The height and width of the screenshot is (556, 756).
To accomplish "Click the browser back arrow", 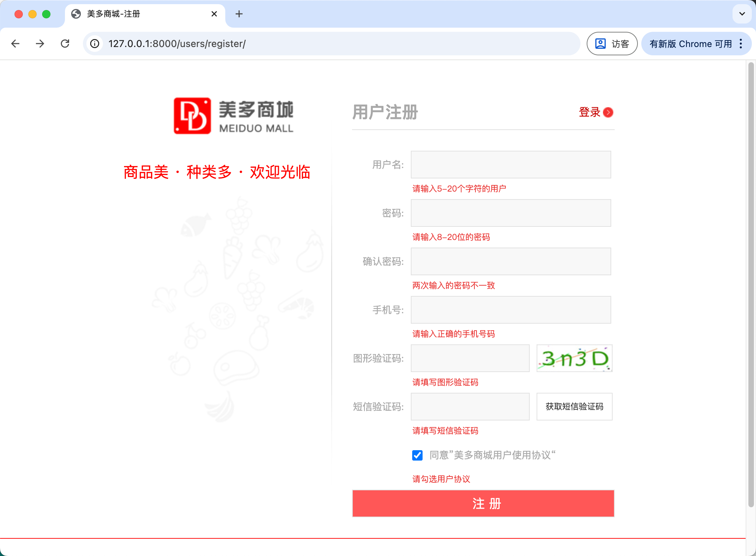I will (15, 44).
